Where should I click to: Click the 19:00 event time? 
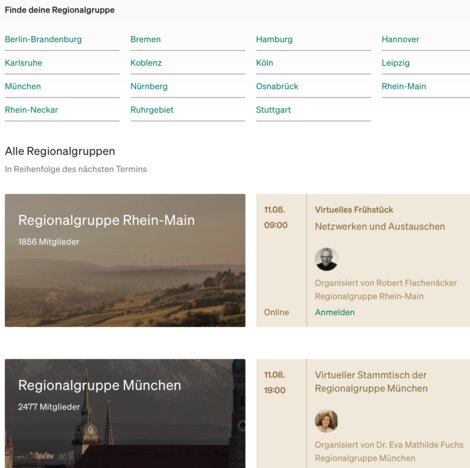pos(275,390)
